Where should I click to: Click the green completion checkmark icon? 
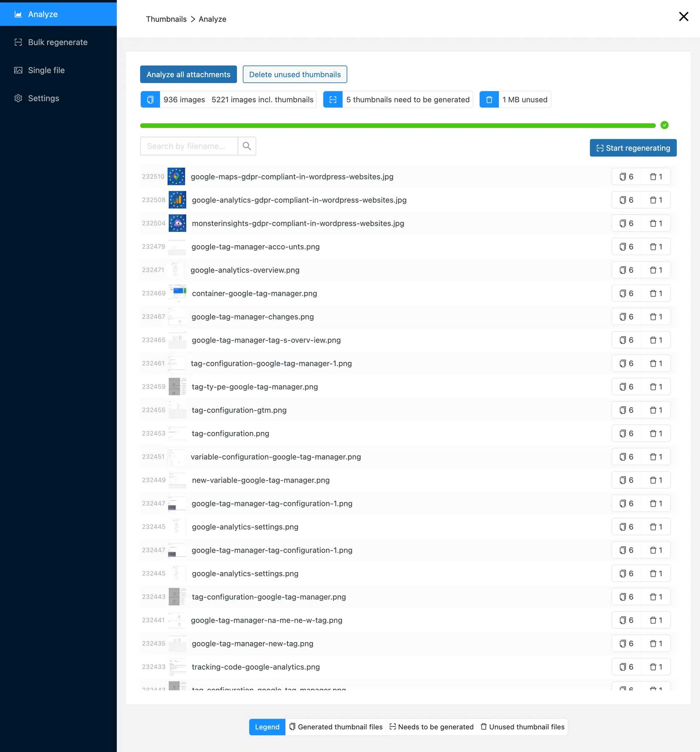tap(664, 125)
